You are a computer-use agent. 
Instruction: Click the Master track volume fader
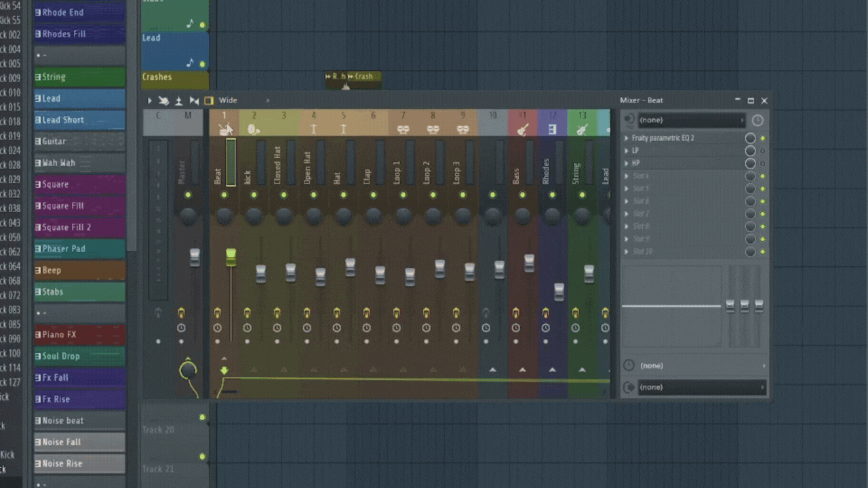195,258
